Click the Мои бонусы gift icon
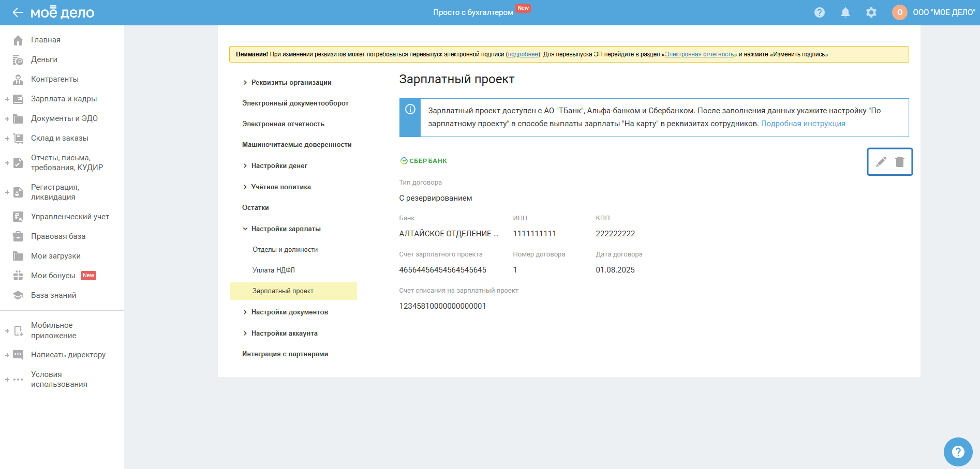 click(x=18, y=276)
